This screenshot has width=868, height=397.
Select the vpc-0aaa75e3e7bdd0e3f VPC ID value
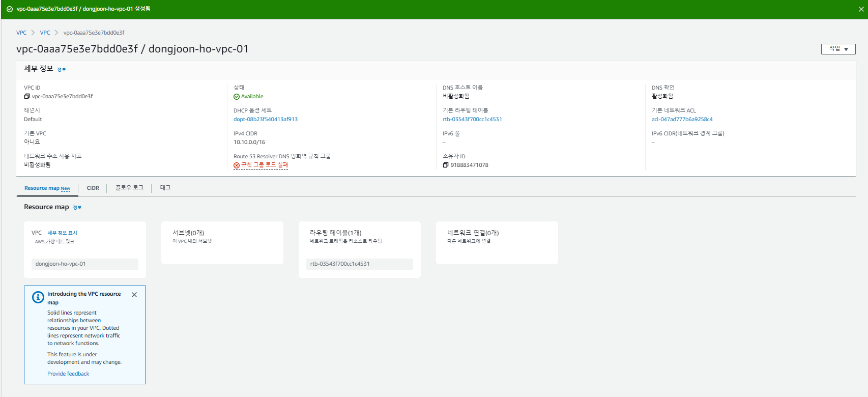point(62,96)
